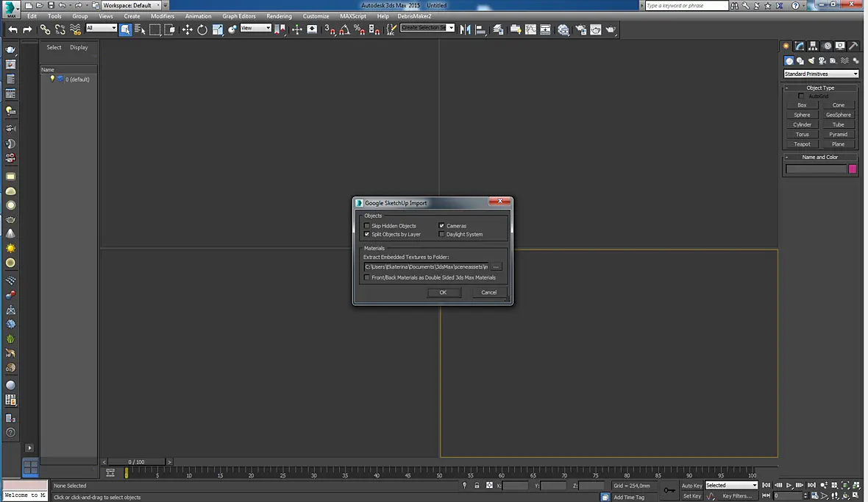The width and height of the screenshot is (868, 502).
Task: Click the Go to End playback button
Action: pos(811,485)
